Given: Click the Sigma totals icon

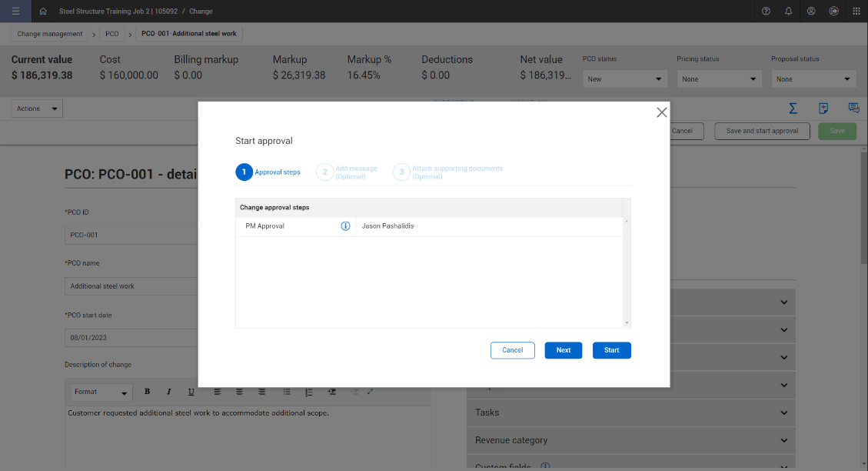Looking at the screenshot, I should tap(793, 109).
